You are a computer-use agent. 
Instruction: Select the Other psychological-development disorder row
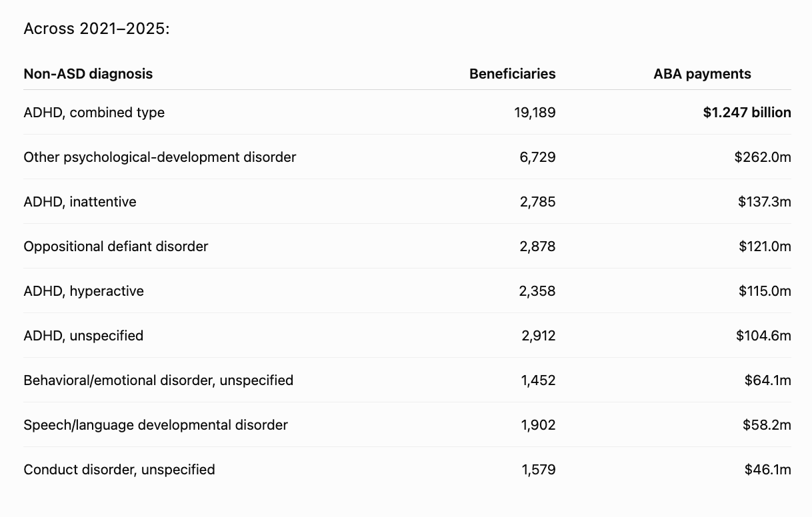click(407, 157)
